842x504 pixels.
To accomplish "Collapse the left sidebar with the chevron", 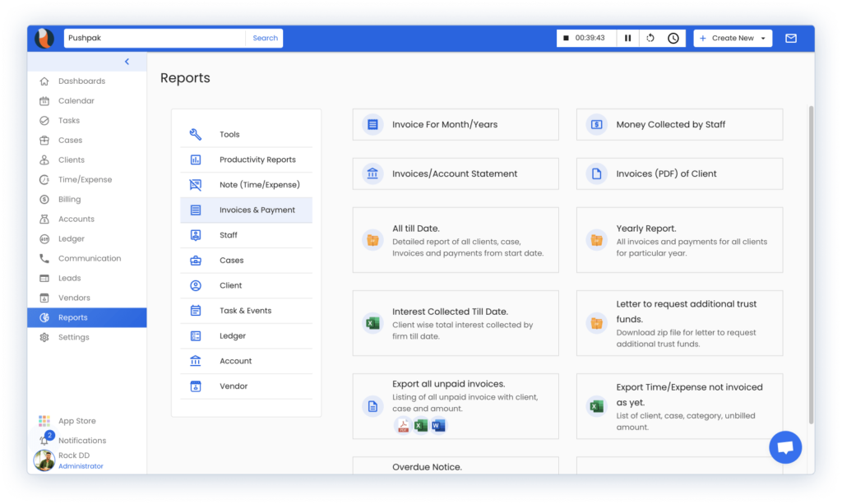I will [127, 61].
